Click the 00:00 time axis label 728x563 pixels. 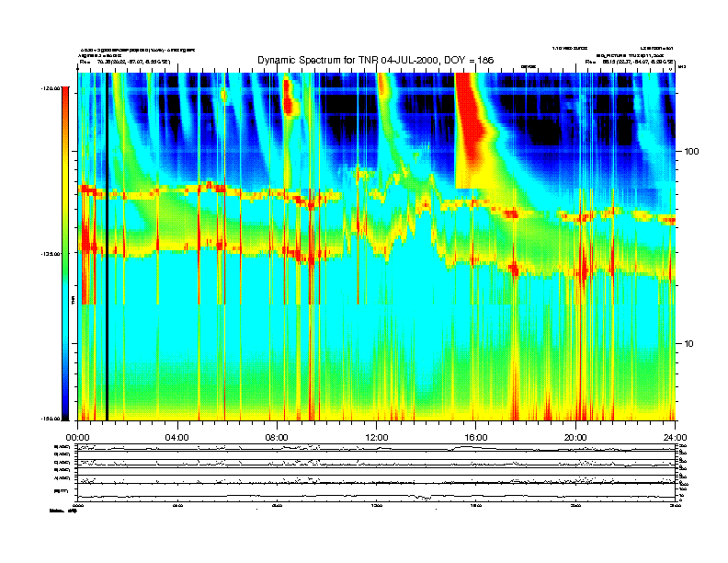click(77, 438)
